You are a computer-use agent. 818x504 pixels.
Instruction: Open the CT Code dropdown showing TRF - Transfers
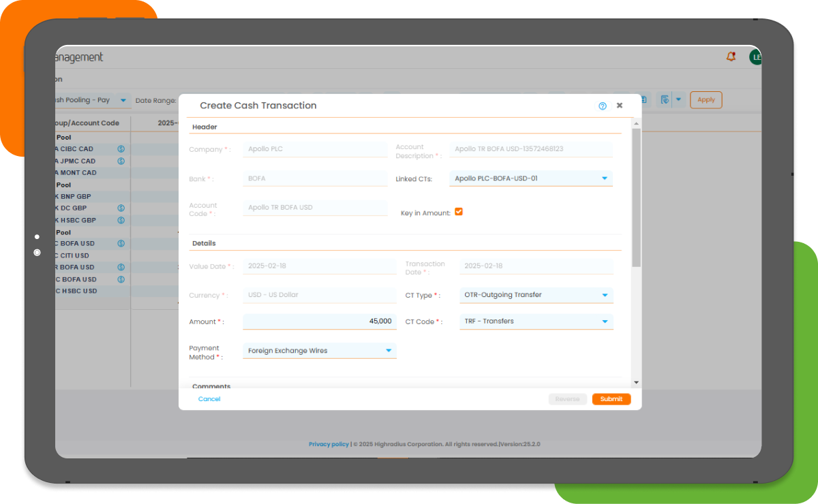point(536,321)
